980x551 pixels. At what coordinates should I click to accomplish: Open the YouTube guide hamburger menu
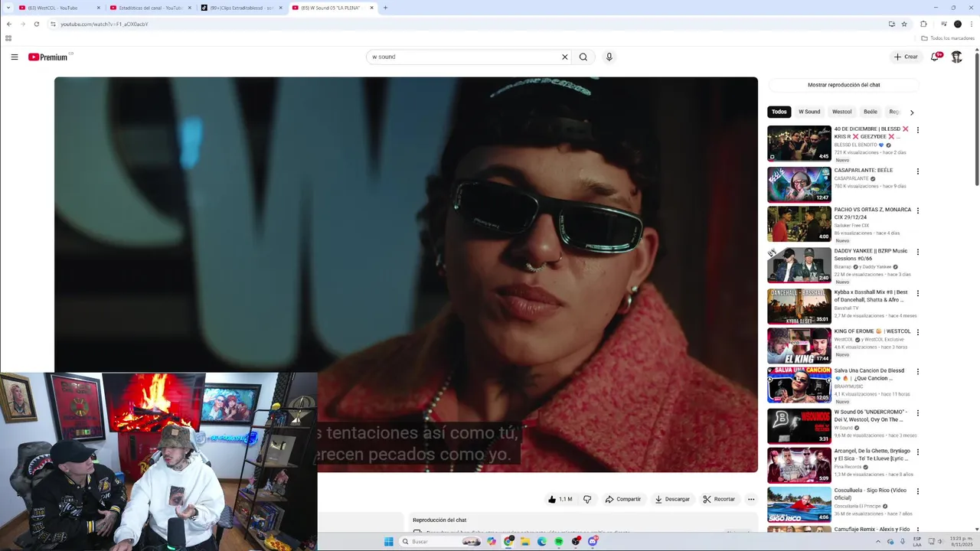(x=14, y=57)
